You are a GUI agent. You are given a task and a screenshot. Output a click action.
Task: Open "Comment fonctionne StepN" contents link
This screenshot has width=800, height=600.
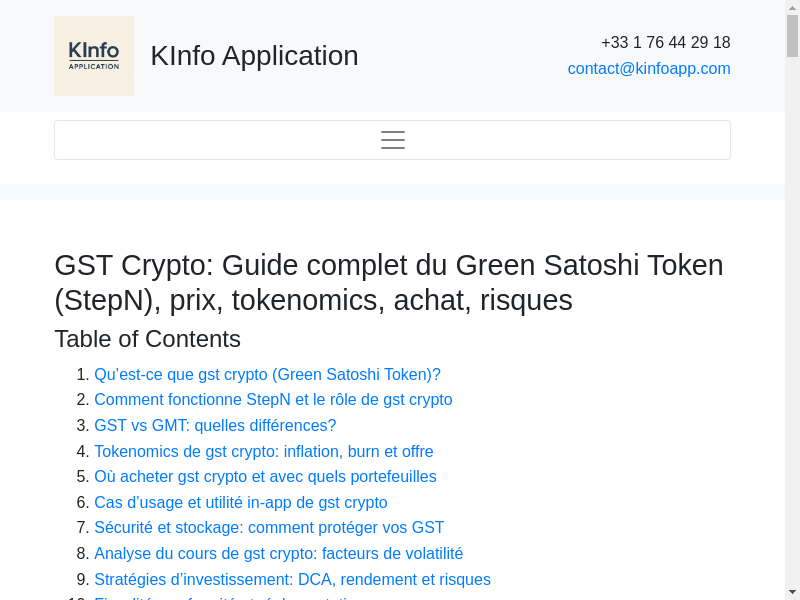(273, 400)
